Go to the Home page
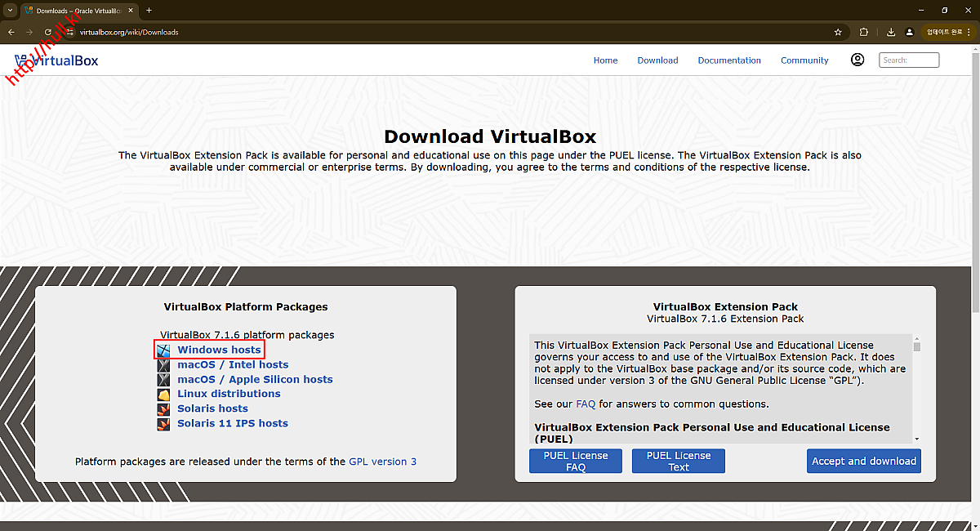 pos(606,60)
